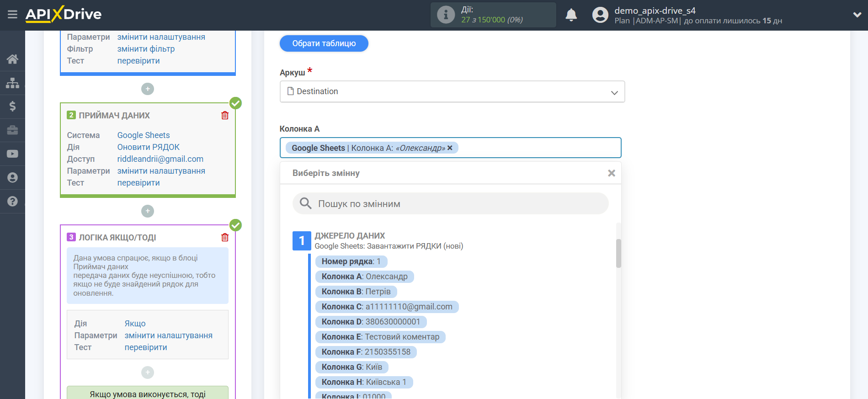The width and height of the screenshot is (868, 399).
Task: Click the variable list scrollbar
Action: pyautogui.click(x=618, y=253)
